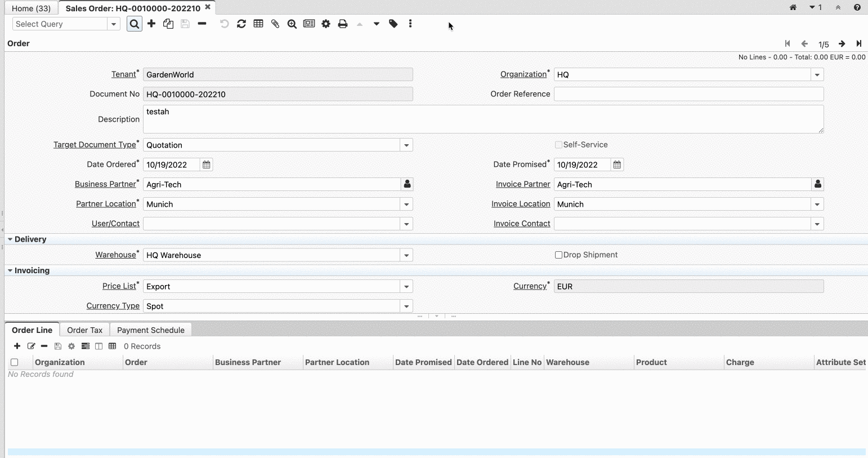Click the Price List label link
Image resolution: width=868 pixels, height=458 pixels.
click(x=119, y=286)
